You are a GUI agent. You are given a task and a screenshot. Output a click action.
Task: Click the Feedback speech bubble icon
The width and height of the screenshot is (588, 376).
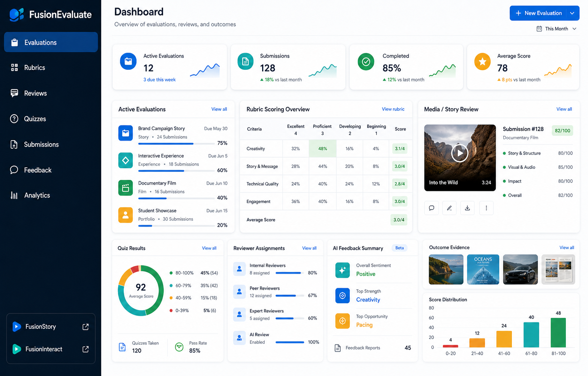tap(14, 170)
